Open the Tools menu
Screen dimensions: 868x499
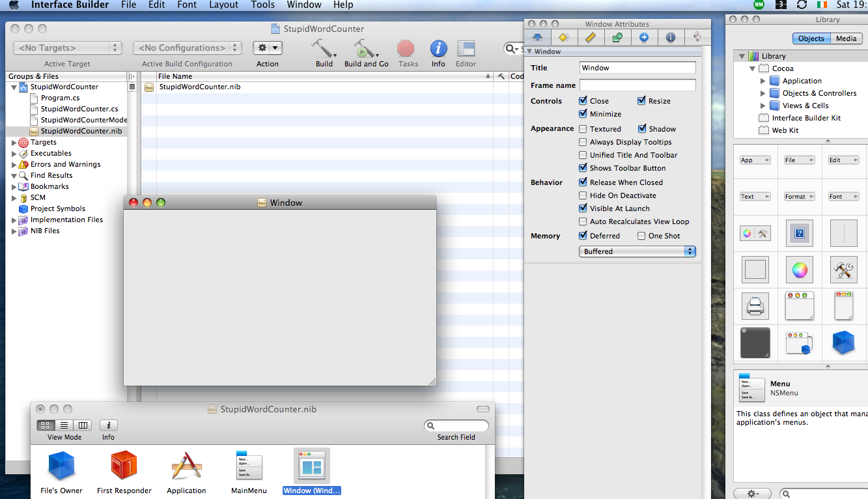[x=263, y=5]
